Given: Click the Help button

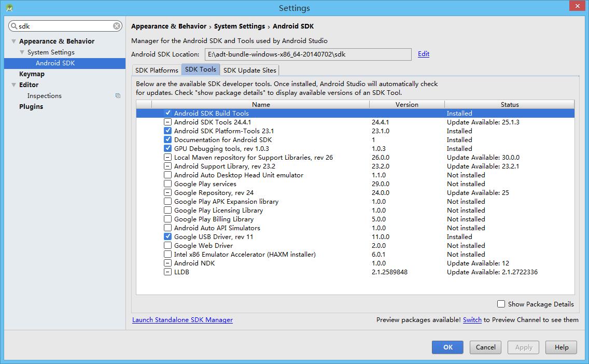Looking at the screenshot, I should click(561, 347).
